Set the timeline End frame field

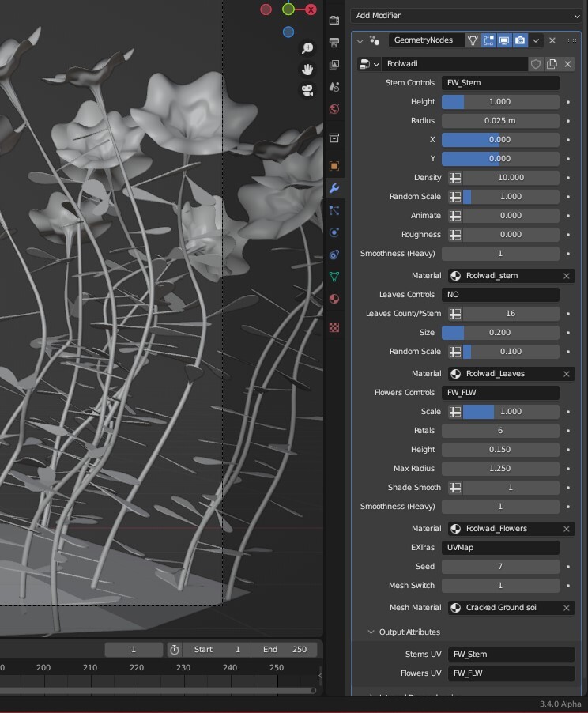285,650
